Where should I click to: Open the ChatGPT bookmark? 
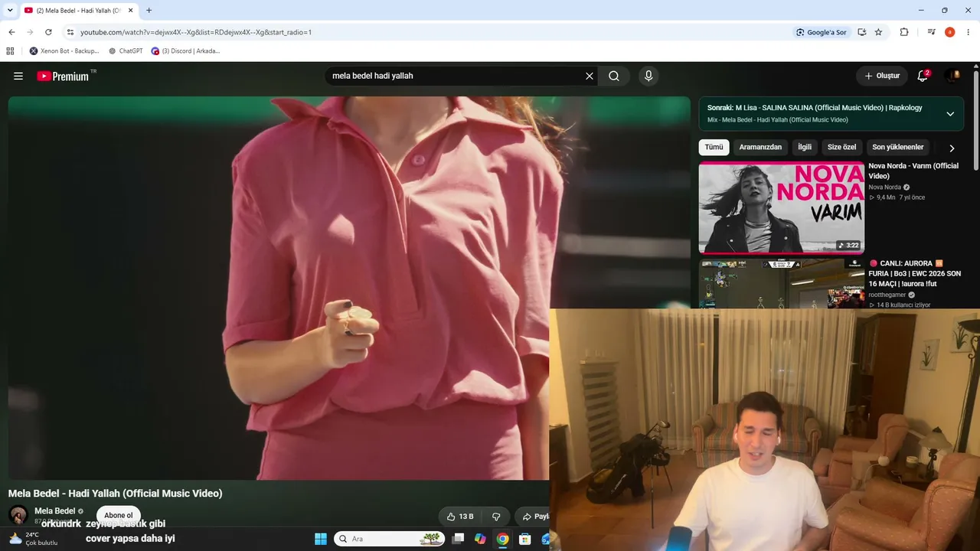(126, 51)
